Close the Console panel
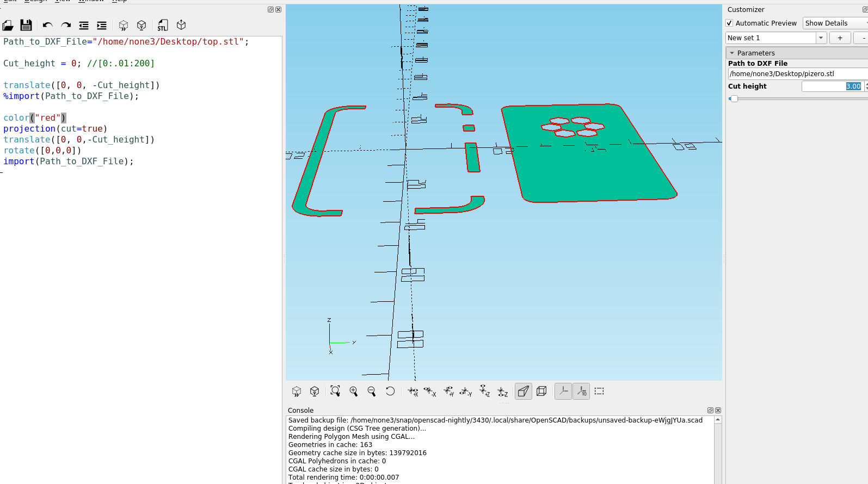 pos(718,411)
